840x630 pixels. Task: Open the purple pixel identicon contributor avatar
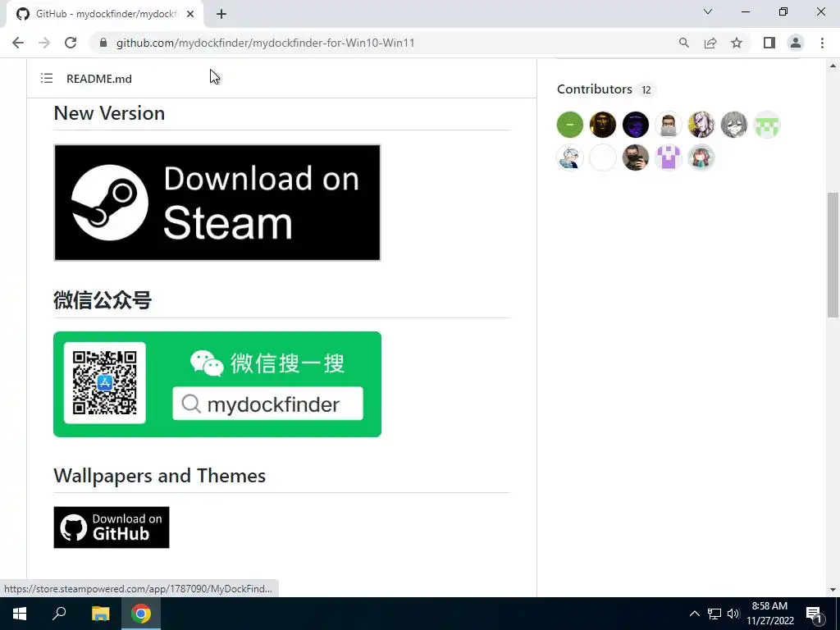(668, 157)
